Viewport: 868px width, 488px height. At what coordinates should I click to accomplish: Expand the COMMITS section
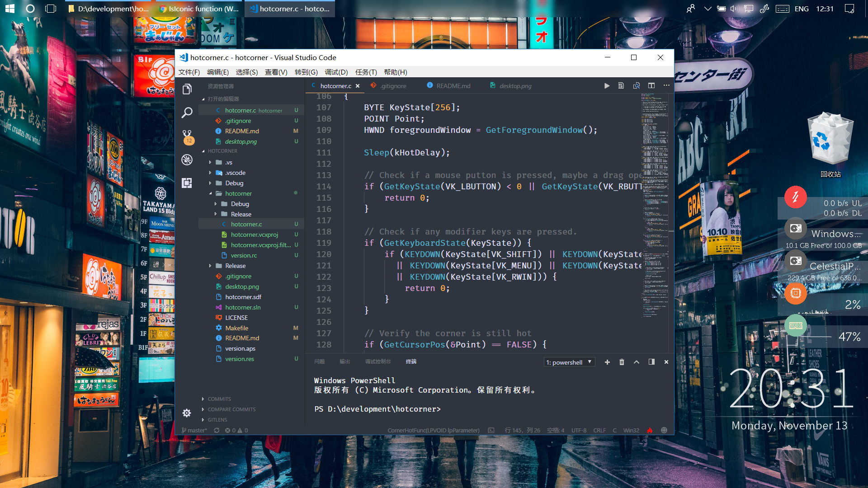[219, 399]
